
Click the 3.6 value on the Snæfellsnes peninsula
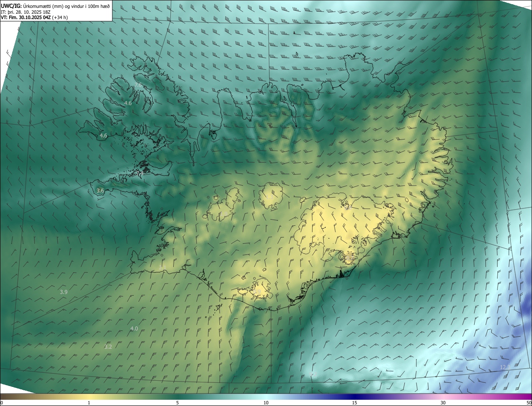(100, 191)
